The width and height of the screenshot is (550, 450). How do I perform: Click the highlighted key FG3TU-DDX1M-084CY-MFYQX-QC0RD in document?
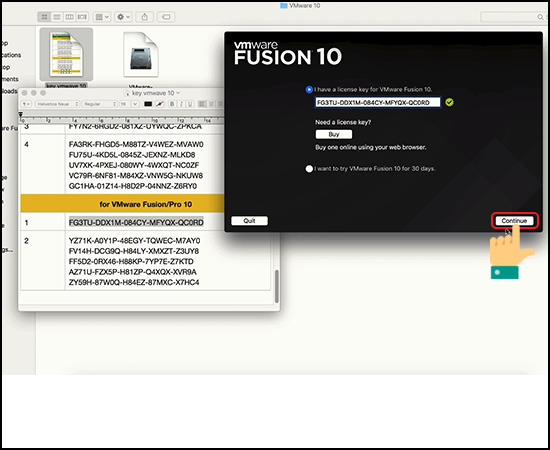(x=136, y=222)
